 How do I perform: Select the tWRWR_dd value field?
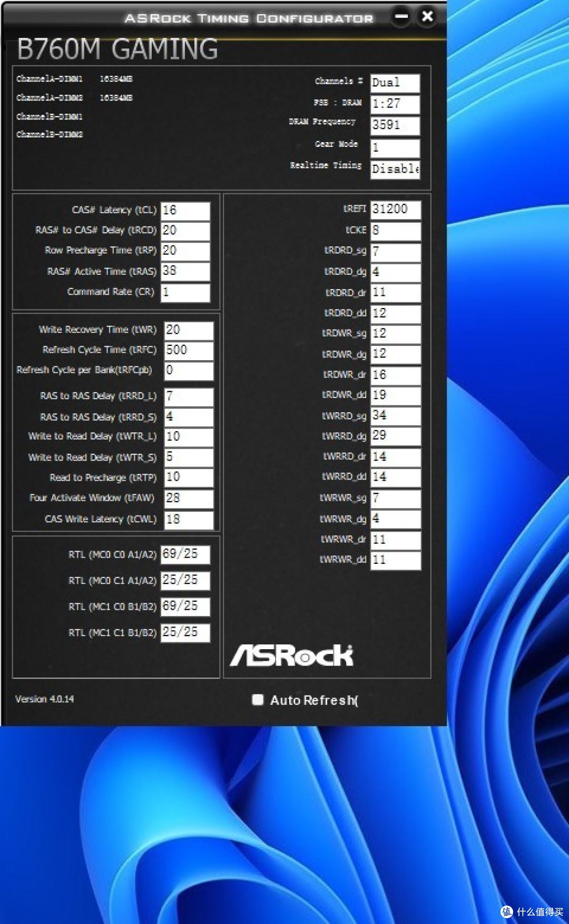coord(396,561)
